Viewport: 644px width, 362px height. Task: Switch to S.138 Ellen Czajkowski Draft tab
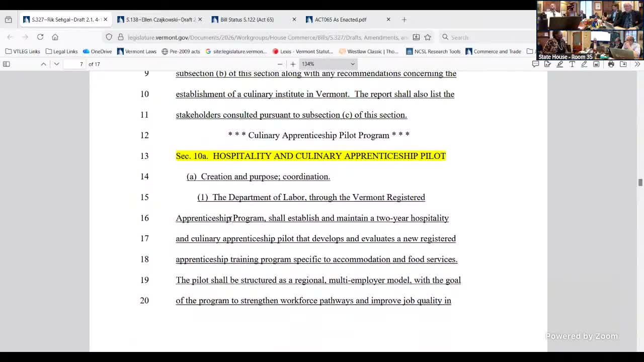click(x=159, y=20)
